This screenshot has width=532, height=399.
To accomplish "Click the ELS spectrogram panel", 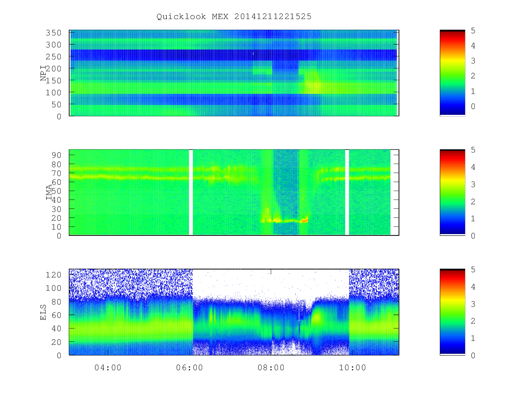I will (234, 312).
